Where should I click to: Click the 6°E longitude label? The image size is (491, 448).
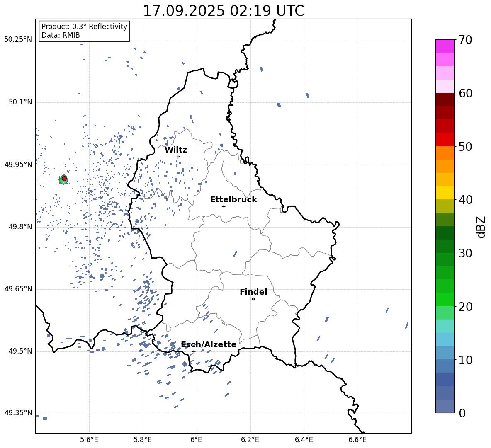click(x=196, y=440)
